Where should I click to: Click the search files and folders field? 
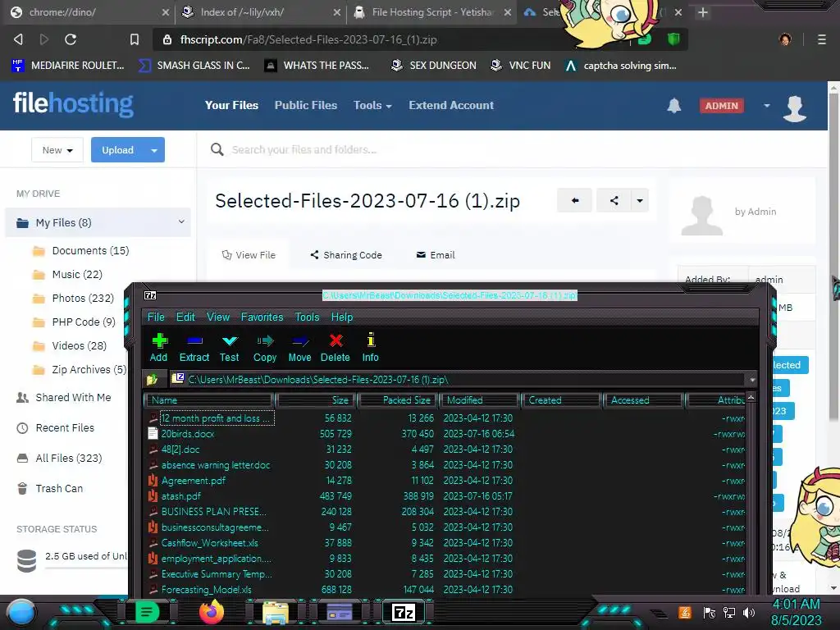[304, 149]
